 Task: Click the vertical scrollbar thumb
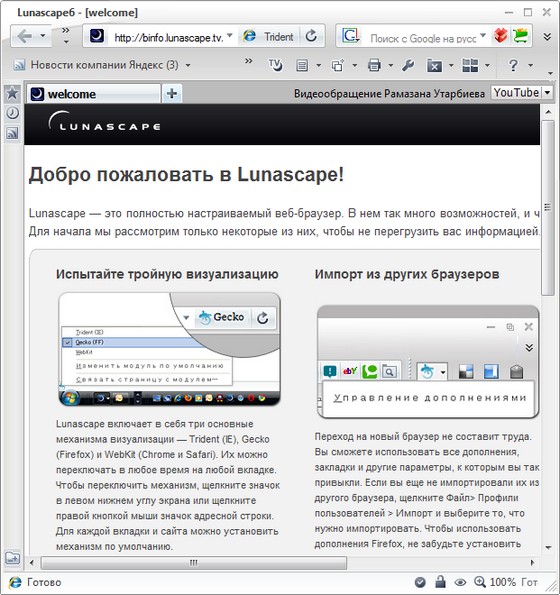(547, 207)
